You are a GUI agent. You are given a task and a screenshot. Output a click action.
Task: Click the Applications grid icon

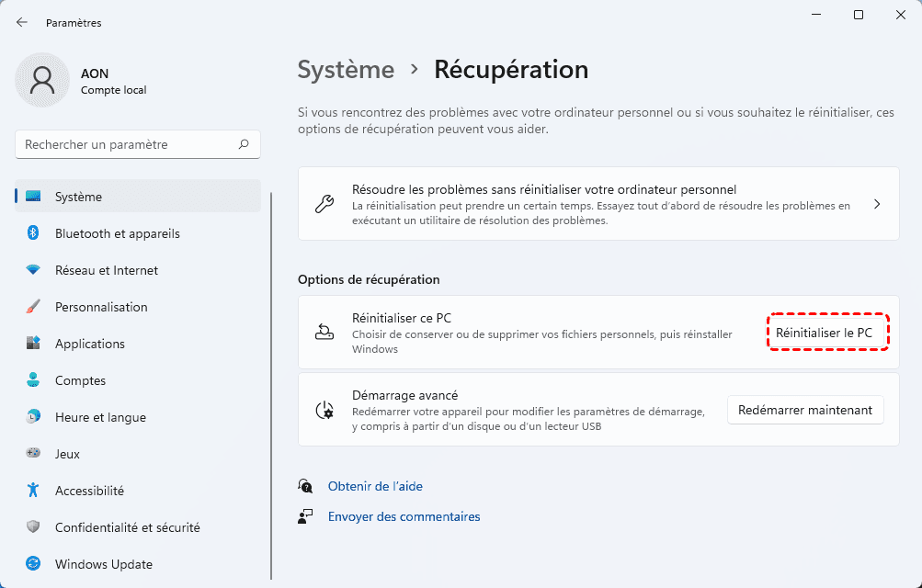click(x=34, y=344)
